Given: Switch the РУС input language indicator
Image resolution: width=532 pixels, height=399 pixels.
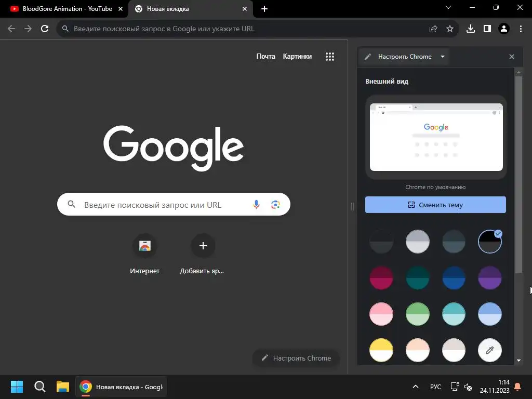Looking at the screenshot, I should pos(435,387).
